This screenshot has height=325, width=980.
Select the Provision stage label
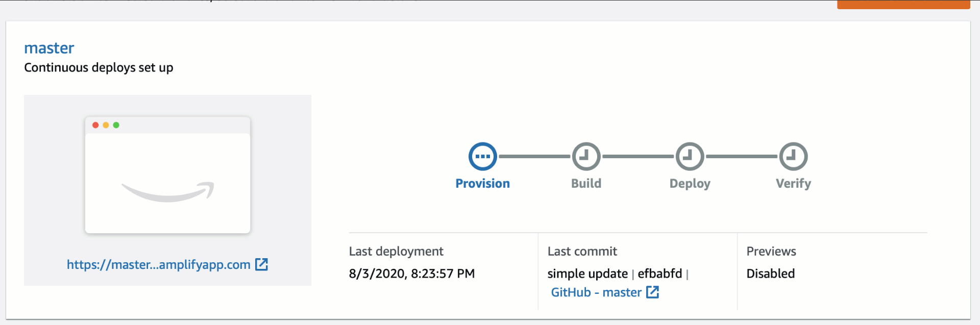pyautogui.click(x=482, y=184)
